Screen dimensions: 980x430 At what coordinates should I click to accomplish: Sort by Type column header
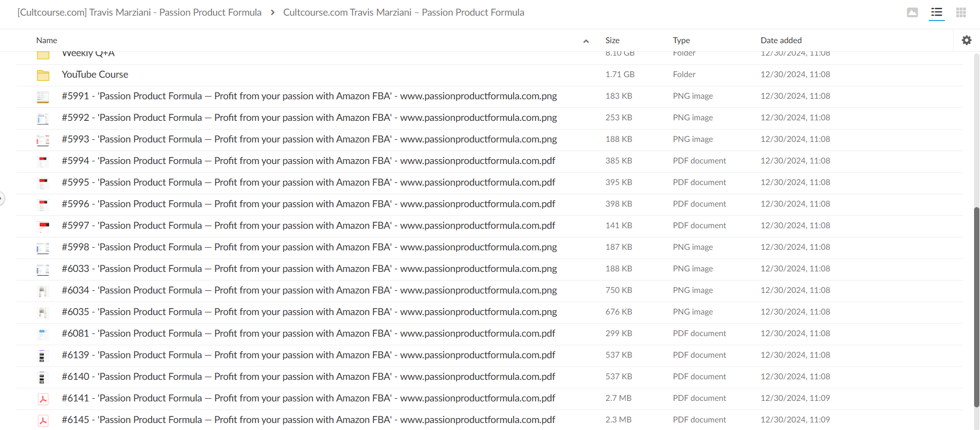(682, 40)
